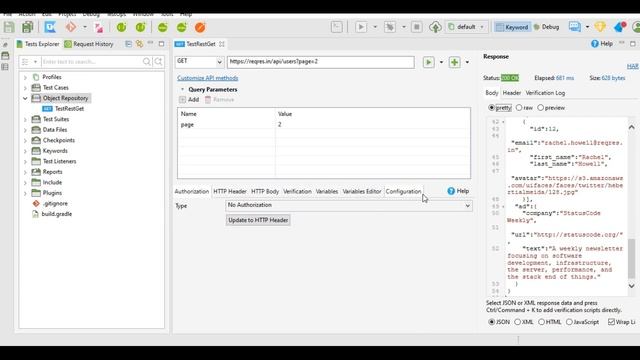Open dropdown arrow next to send request button
This screenshot has width=640, height=360.
pyautogui.click(x=441, y=62)
